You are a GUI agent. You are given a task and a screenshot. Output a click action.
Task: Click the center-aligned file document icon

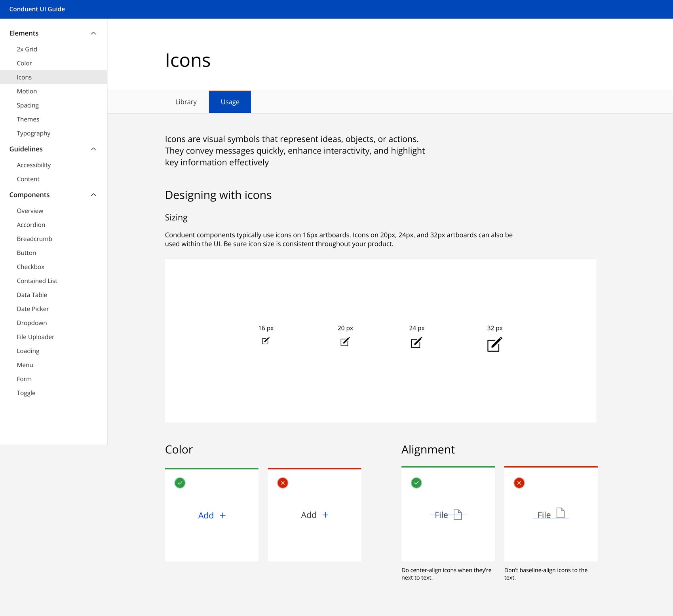(458, 514)
